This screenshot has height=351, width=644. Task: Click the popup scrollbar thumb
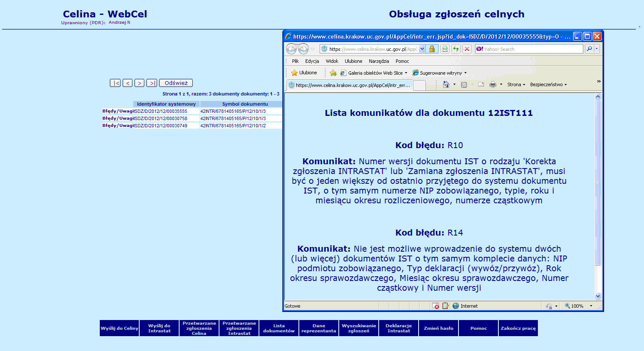pyautogui.click(x=598, y=183)
